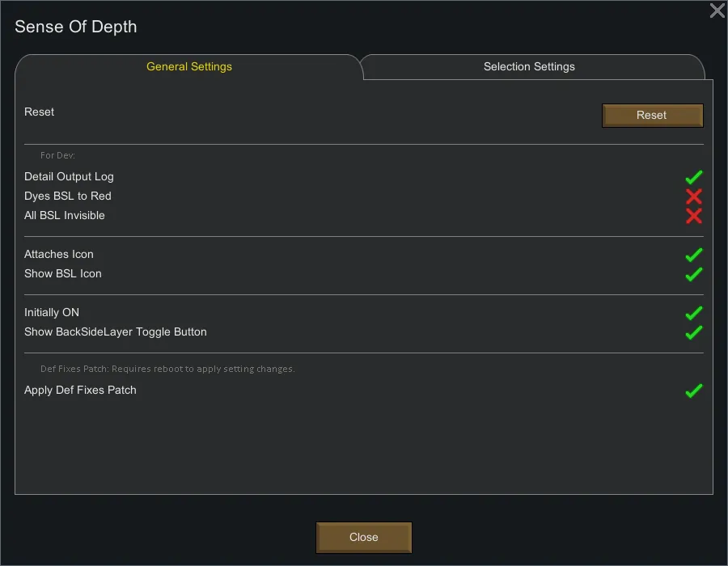
Task: Select the General Settings tab
Action: click(189, 67)
